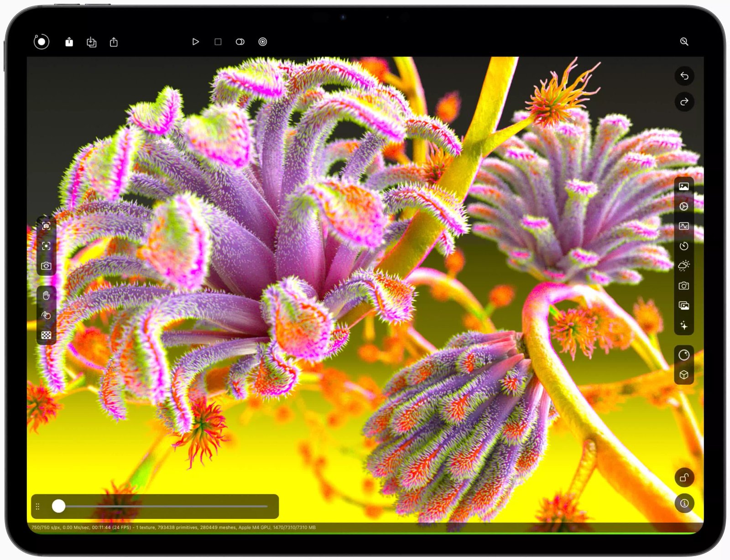Open the app menu via Octane logo
This screenshot has height=560, width=730.
click(x=41, y=41)
